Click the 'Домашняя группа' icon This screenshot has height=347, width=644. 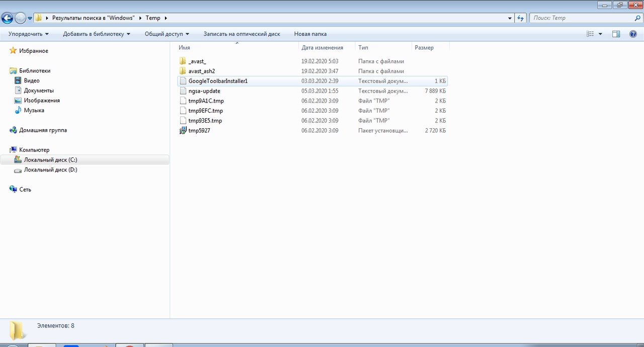coord(13,130)
